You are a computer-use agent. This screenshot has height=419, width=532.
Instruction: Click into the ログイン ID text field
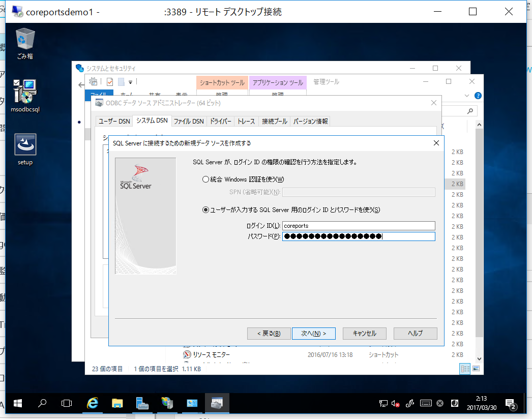tap(359, 226)
